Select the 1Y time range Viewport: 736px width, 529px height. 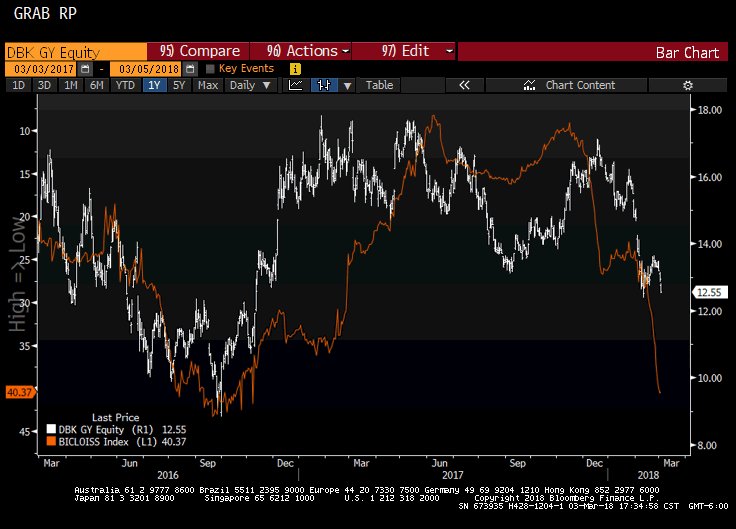click(x=154, y=85)
